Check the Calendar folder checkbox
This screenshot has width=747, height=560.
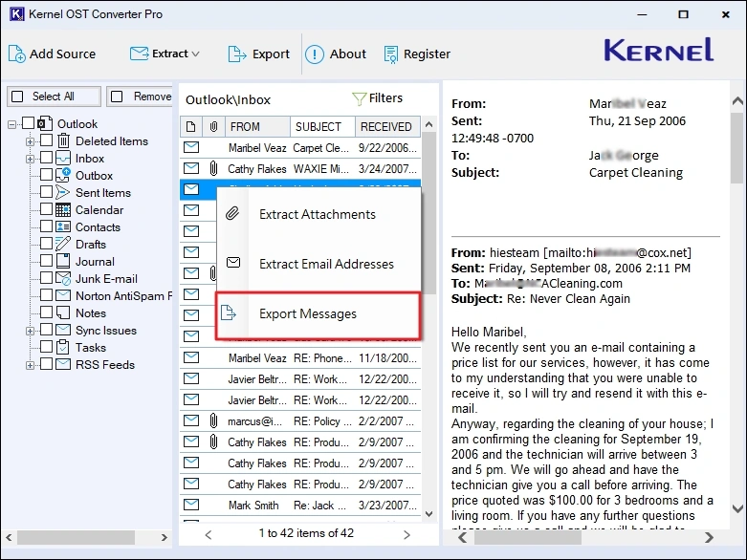click(x=46, y=209)
